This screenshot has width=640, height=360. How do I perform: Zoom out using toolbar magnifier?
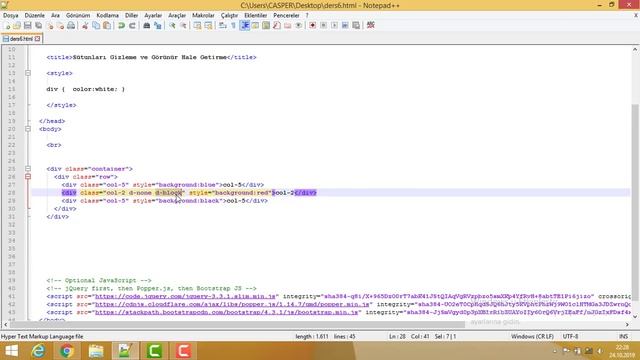pyautogui.click(x=183, y=25)
